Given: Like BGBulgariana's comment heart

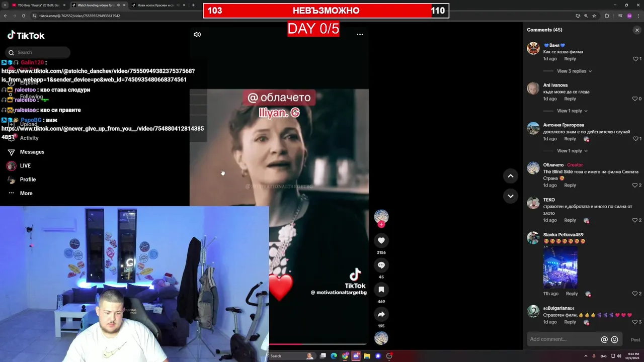Looking at the screenshot, I should pos(635,322).
